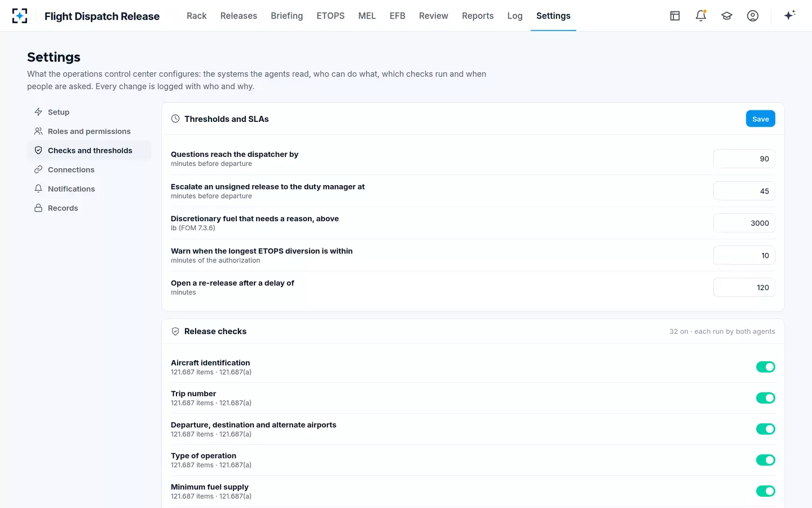Go to the Rack tab
The height and width of the screenshot is (508, 812).
(197, 16)
